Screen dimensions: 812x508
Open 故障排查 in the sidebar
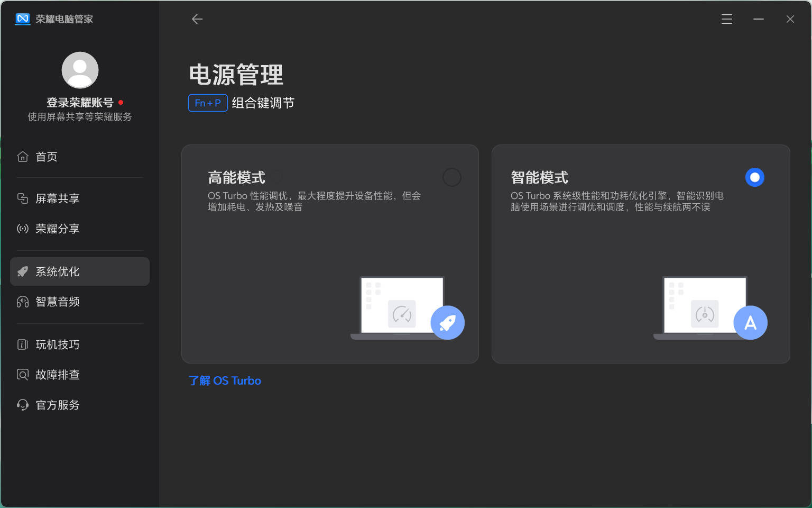(x=80, y=375)
